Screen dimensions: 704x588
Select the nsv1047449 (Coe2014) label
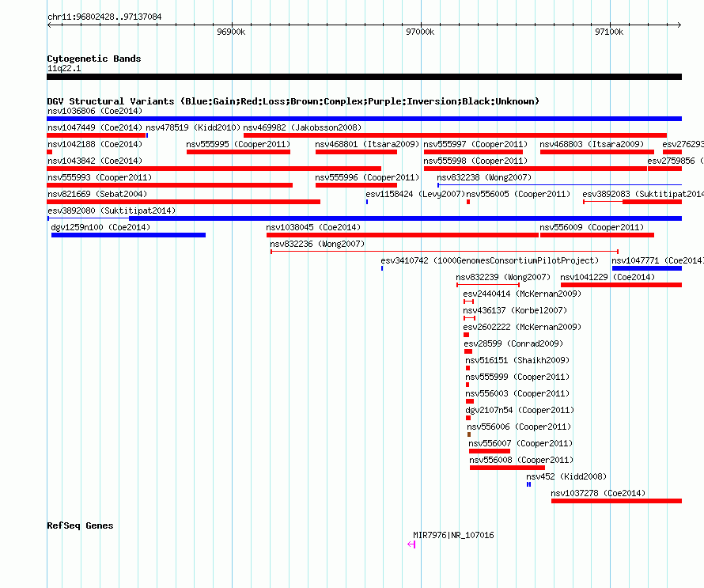click(x=95, y=127)
